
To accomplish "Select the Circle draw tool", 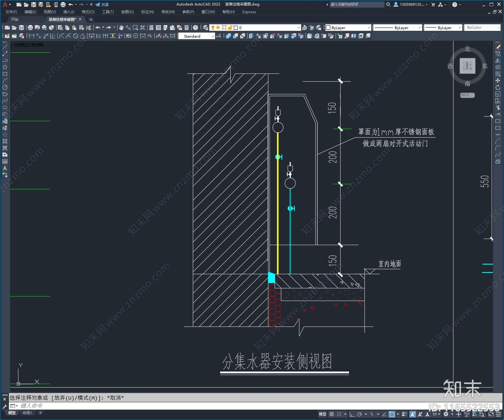I will (5, 88).
